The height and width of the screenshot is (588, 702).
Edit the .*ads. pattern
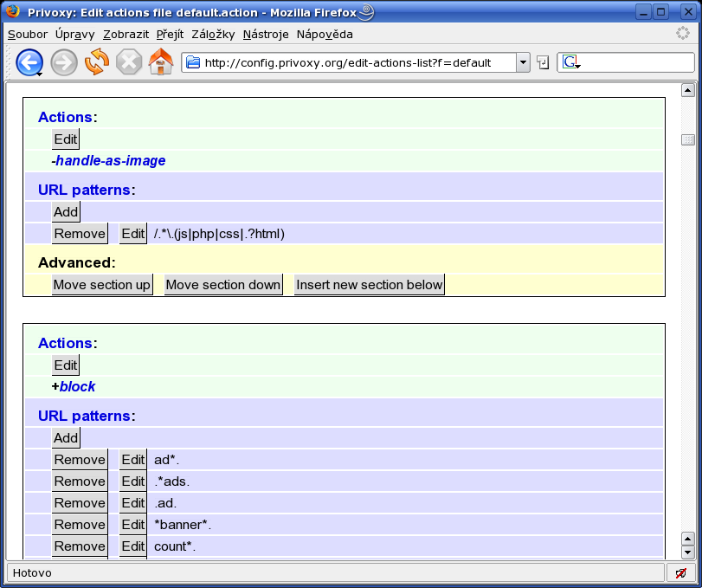pyautogui.click(x=133, y=481)
